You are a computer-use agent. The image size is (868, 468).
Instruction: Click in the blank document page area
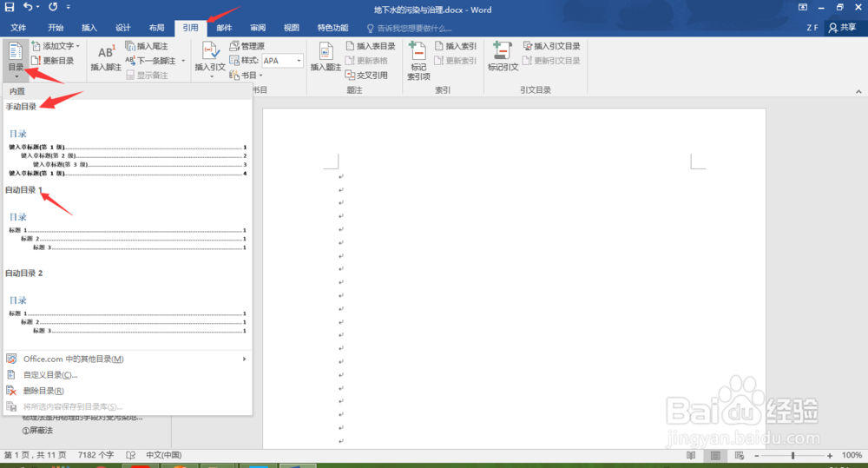pyautogui.click(x=514, y=277)
